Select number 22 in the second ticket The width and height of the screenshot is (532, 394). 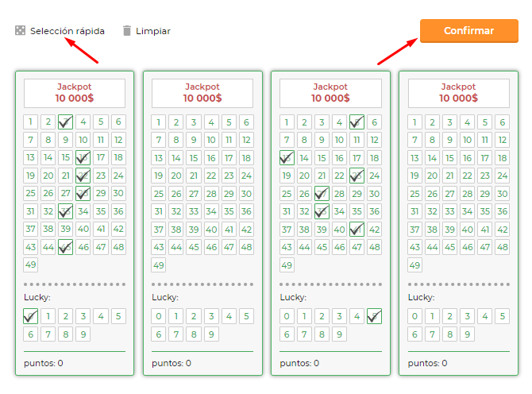click(211, 176)
